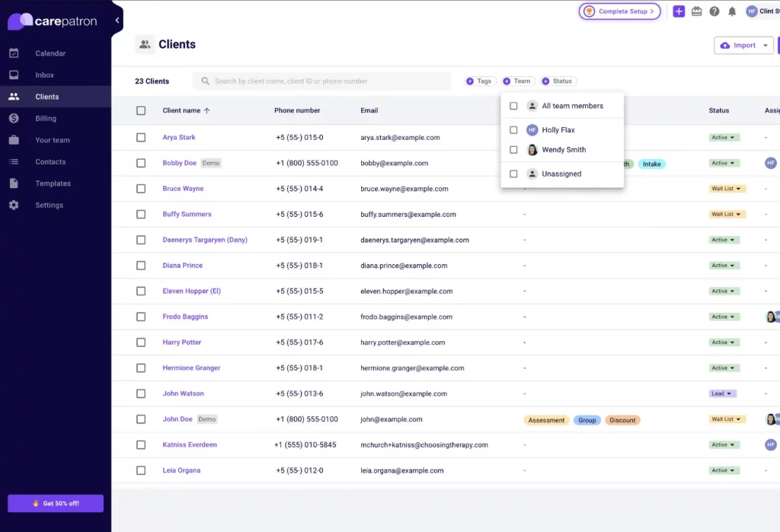The height and width of the screenshot is (532, 780).
Task: Click the Billing dollar icon in sidebar
Action: click(x=14, y=119)
